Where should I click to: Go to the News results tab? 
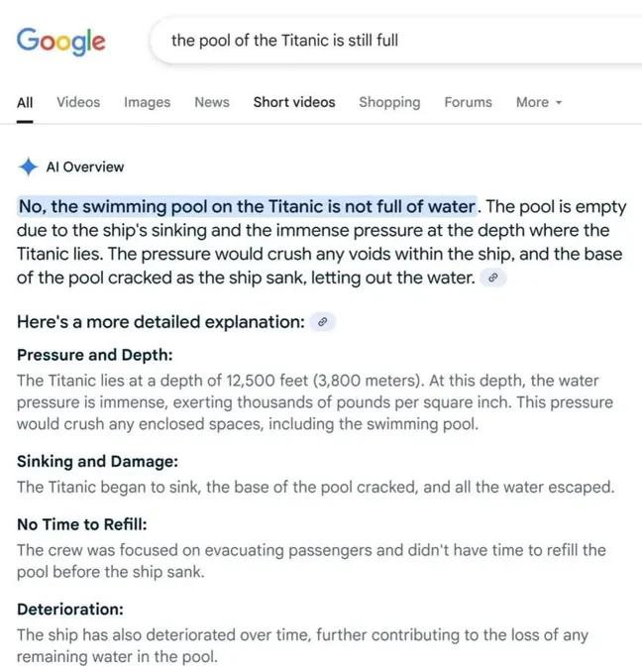point(212,102)
